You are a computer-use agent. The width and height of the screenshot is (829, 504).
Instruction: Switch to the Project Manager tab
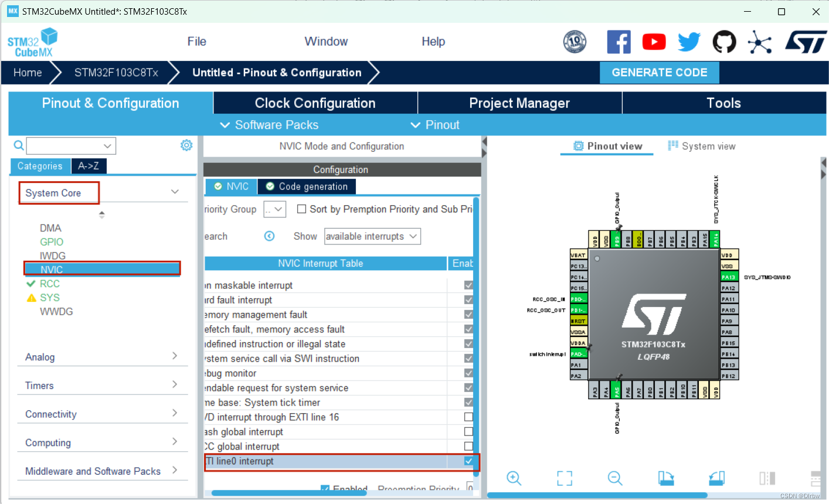click(x=519, y=103)
